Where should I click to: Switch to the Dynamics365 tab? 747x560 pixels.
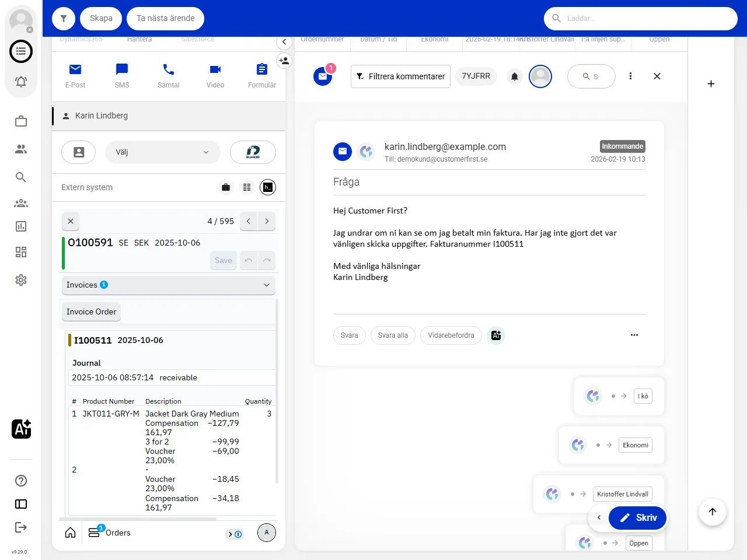click(81, 40)
